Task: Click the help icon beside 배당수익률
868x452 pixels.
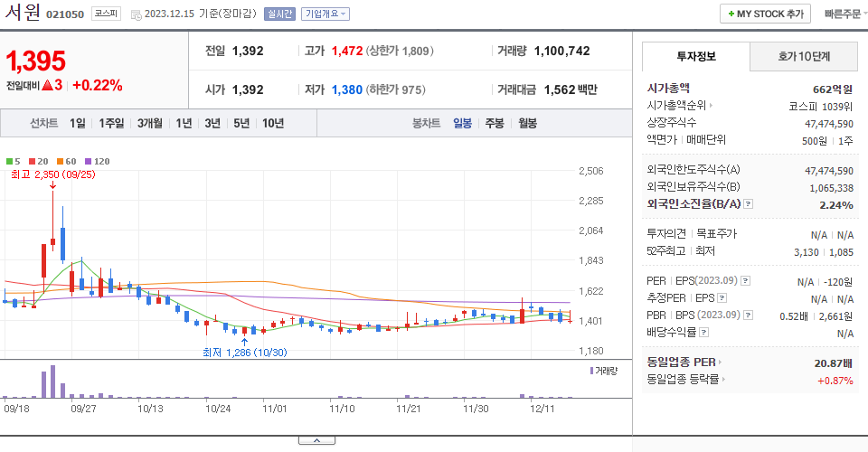Action: [x=703, y=333]
